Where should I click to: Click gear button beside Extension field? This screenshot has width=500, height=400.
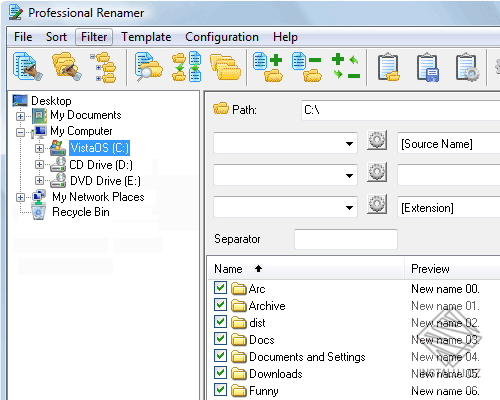(377, 204)
